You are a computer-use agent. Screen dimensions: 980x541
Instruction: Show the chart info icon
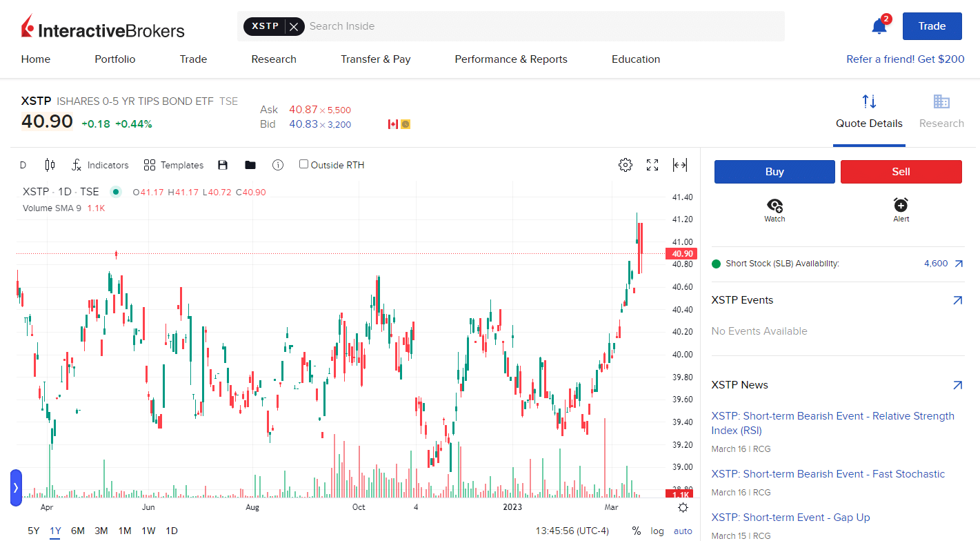coord(278,165)
